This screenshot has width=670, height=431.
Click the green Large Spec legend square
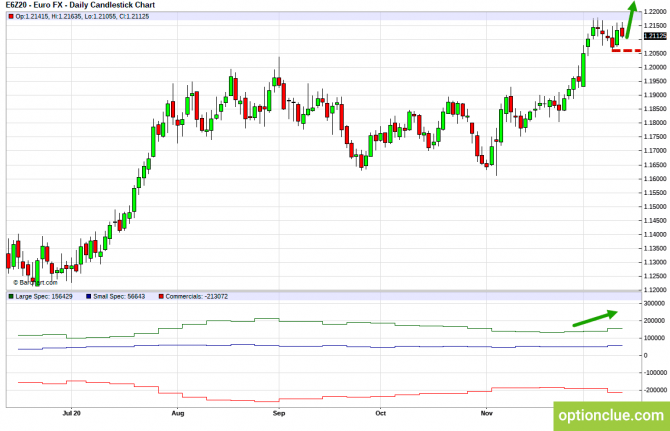10,297
